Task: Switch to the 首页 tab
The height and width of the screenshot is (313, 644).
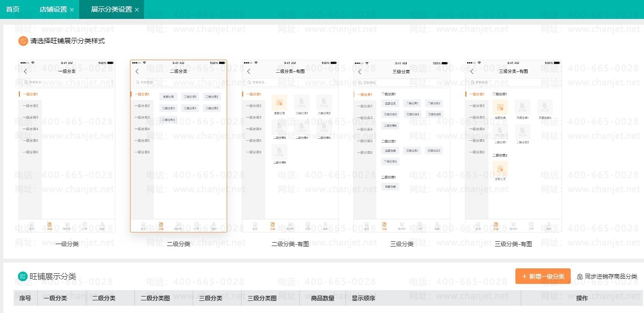Action: coord(13,9)
